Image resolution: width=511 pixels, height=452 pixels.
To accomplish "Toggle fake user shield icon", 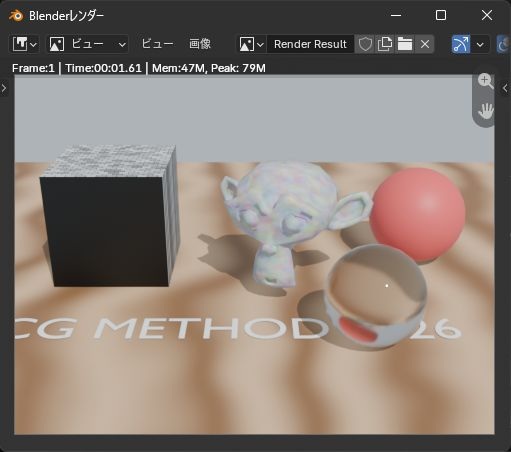I will (365, 44).
